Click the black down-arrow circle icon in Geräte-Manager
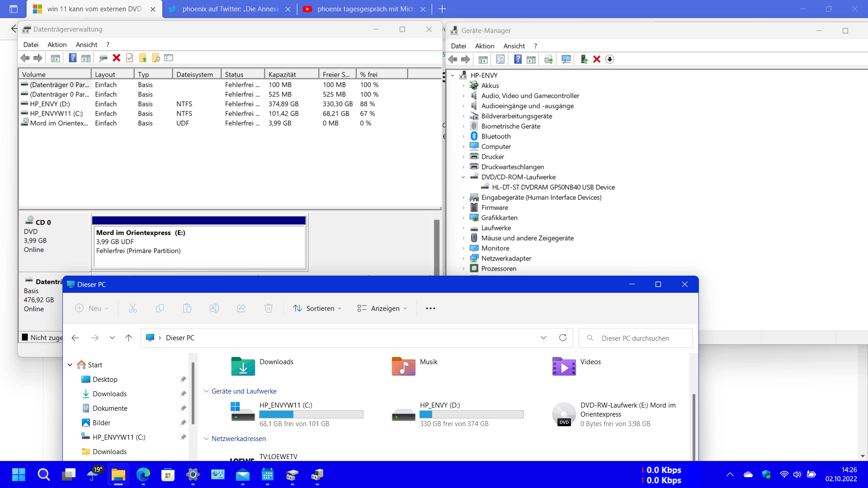The height and width of the screenshot is (488, 868). pos(610,59)
